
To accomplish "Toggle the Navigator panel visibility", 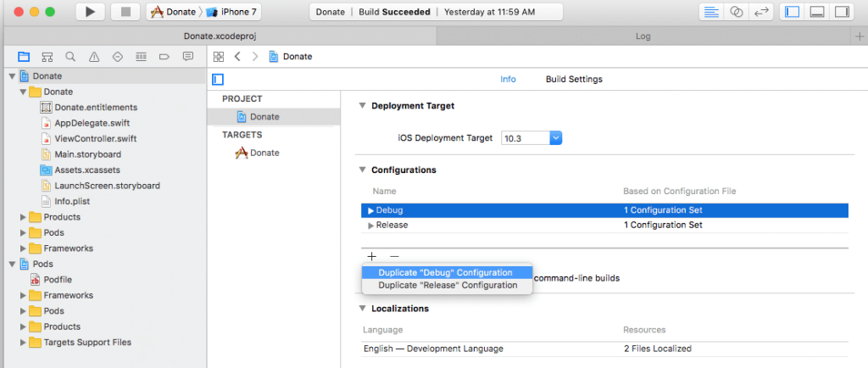I will click(793, 12).
